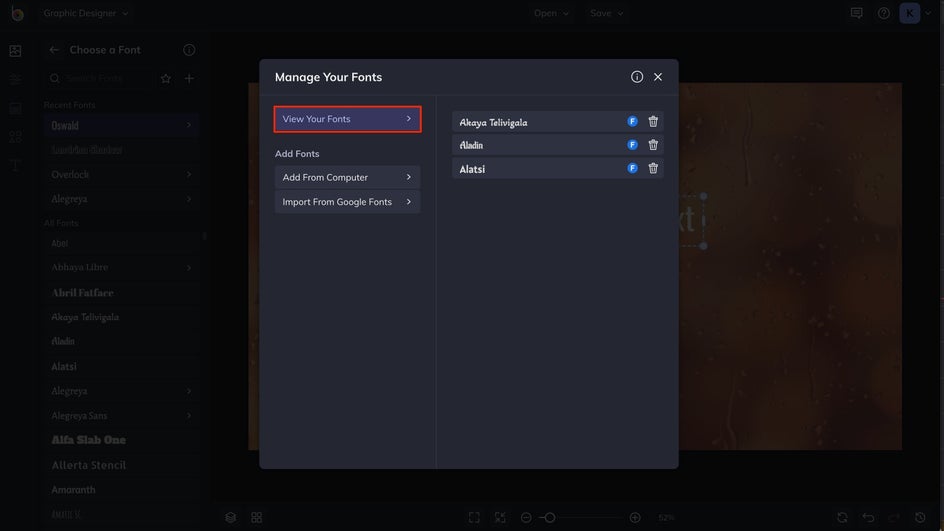Screen dimensions: 944x531
Task: Move the zoom slider handle
Action: (x=549, y=517)
